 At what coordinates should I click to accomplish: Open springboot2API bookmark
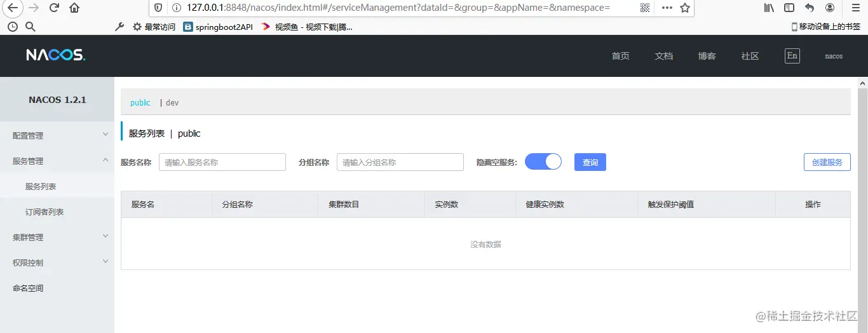click(x=218, y=27)
